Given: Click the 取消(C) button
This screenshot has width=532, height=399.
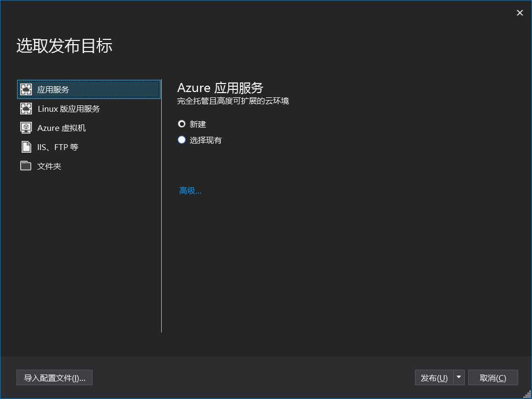Looking at the screenshot, I should tap(493, 378).
